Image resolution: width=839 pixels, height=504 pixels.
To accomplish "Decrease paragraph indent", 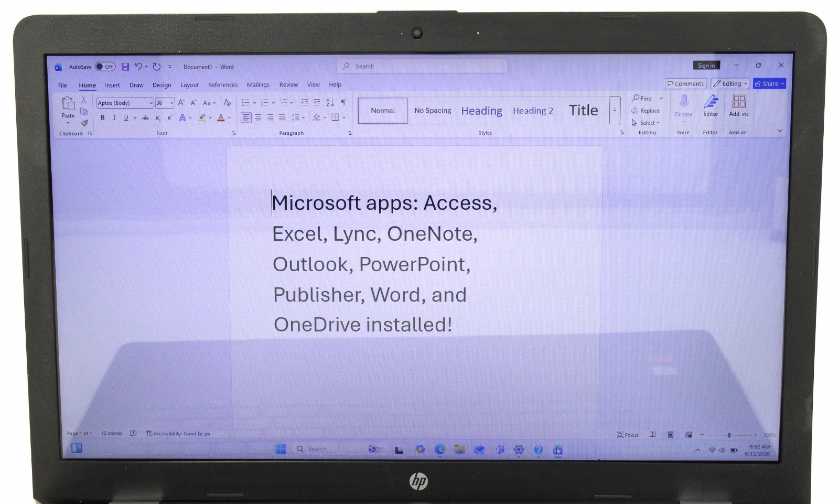I will pyautogui.click(x=305, y=102).
